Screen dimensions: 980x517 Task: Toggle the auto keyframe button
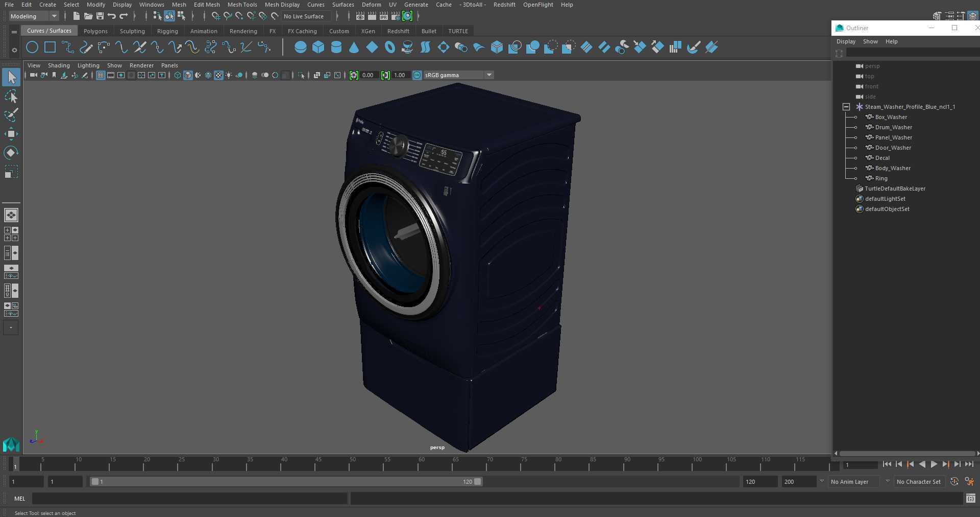tap(954, 481)
